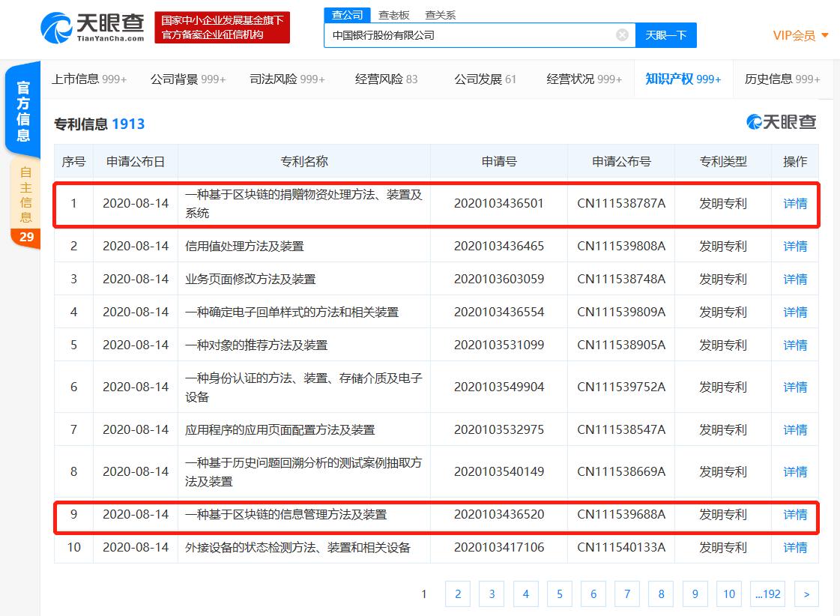Select the 经营状况 tab
This screenshot has width=840, height=616.
pos(584,78)
